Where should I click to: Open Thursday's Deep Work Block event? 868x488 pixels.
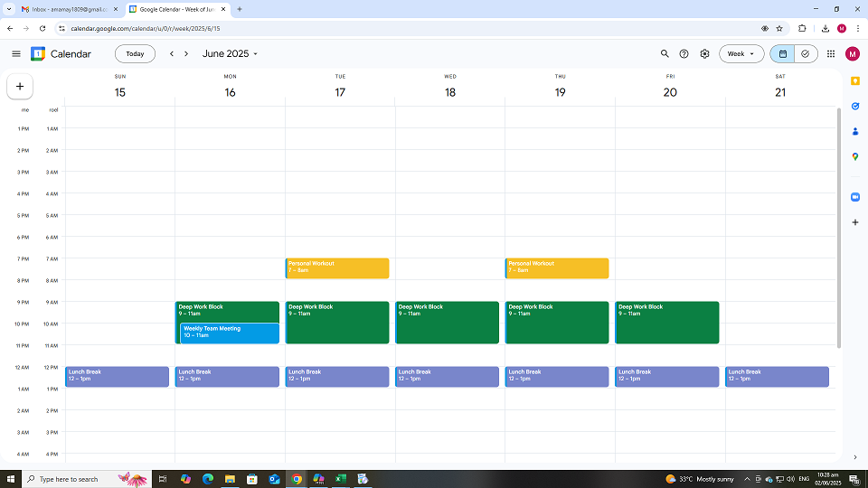[557, 323]
